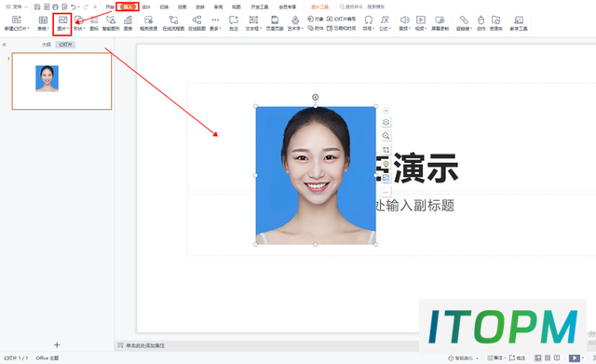Select the Insert (插入) ribbon tab

click(128, 7)
